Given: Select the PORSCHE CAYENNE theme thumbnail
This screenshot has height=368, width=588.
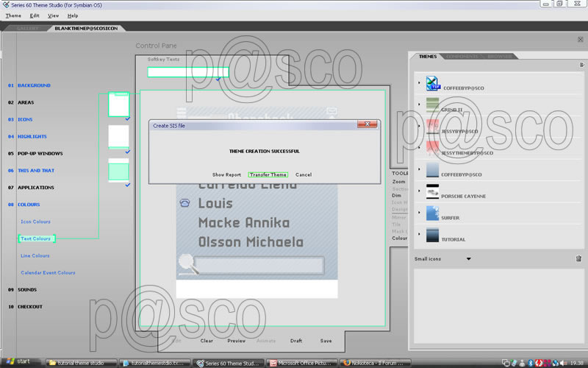Looking at the screenshot, I should coord(432,191).
